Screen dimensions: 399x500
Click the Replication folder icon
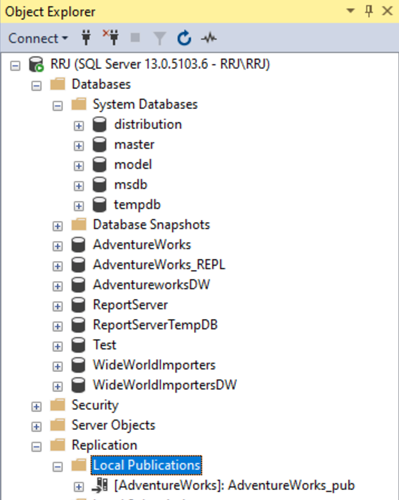(x=58, y=445)
